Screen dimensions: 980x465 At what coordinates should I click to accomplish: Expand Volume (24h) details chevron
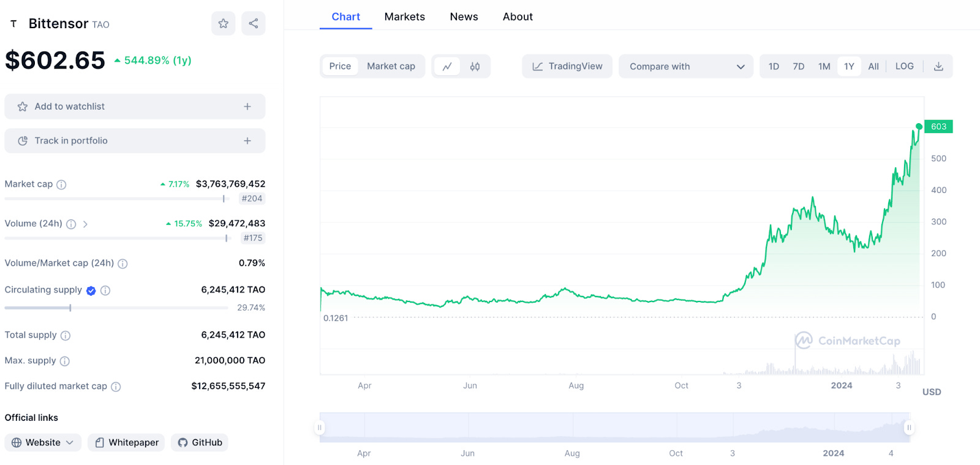(x=85, y=224)
